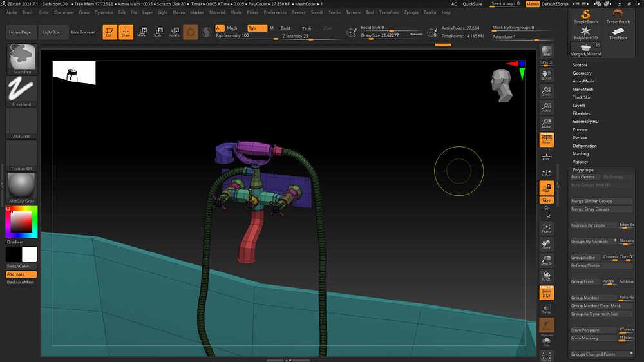Click the BPR render icon

coord(547,52)
